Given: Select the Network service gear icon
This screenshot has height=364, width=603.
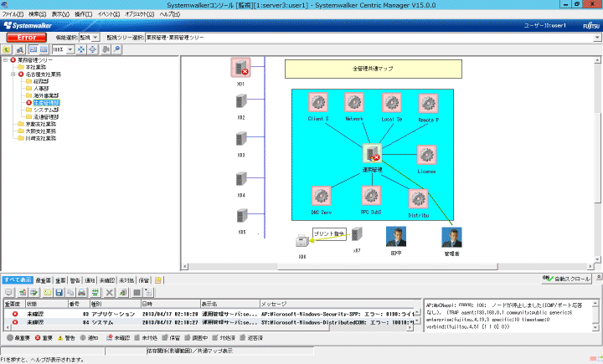Looking at the screenshot, I should [355, 103].
